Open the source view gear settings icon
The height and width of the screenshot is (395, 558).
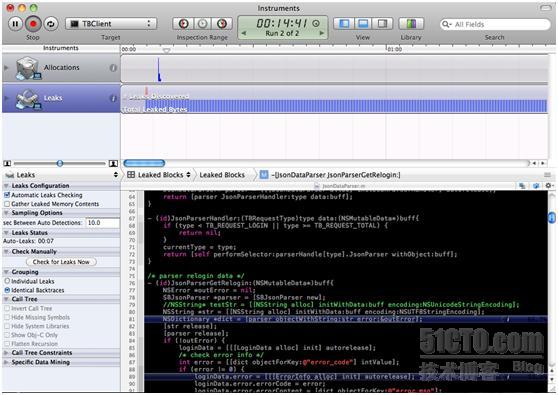tap(549, 185)
